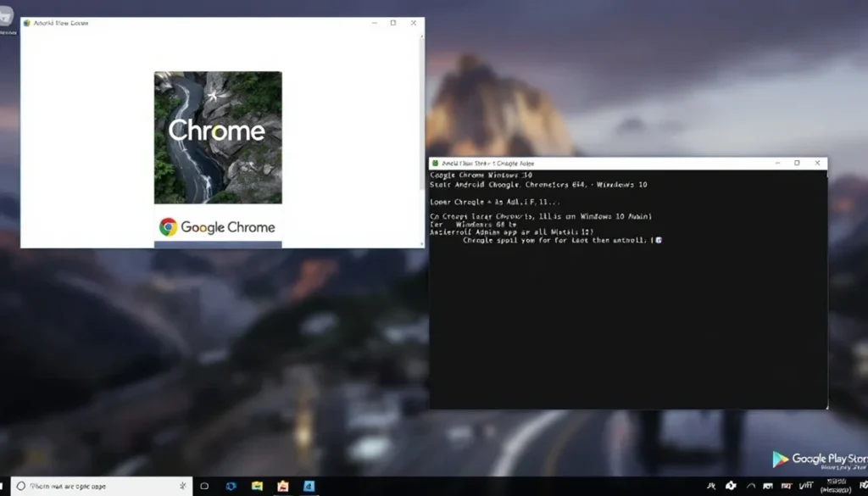Viewport: 868px width, 496px height.
Task: Open the People icon in the system tray
Action: tap(711, 486)
